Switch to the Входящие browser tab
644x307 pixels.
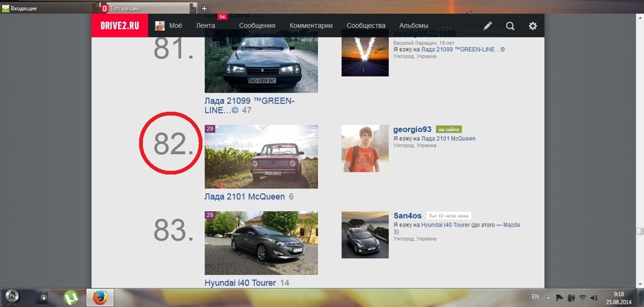coord(48,8)
